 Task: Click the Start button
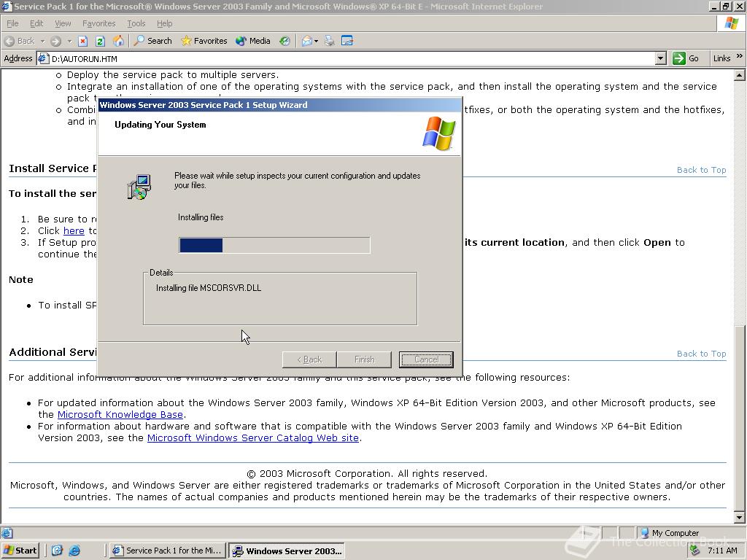[x=20, y=551]
